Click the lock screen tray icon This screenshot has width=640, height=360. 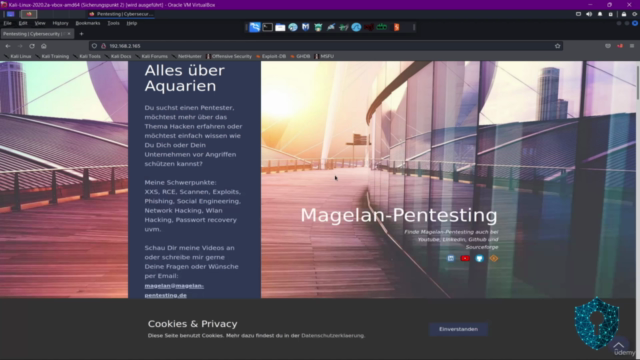pyautogui.click(x=624, y=14)
